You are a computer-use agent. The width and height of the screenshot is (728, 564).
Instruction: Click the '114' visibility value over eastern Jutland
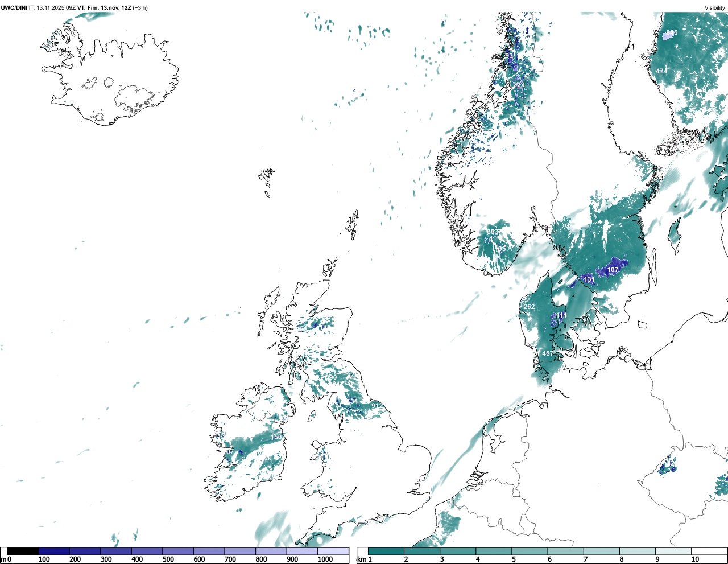[x=561, y=315]
